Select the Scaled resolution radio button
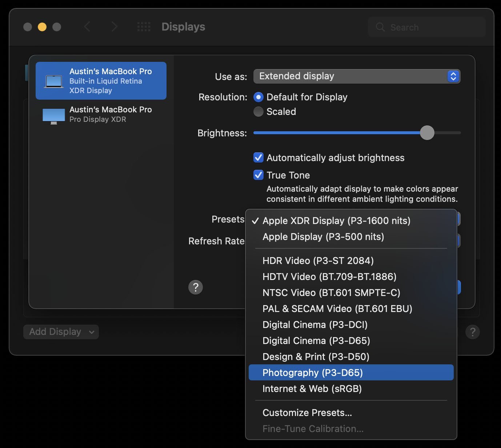 click(258, 112)
